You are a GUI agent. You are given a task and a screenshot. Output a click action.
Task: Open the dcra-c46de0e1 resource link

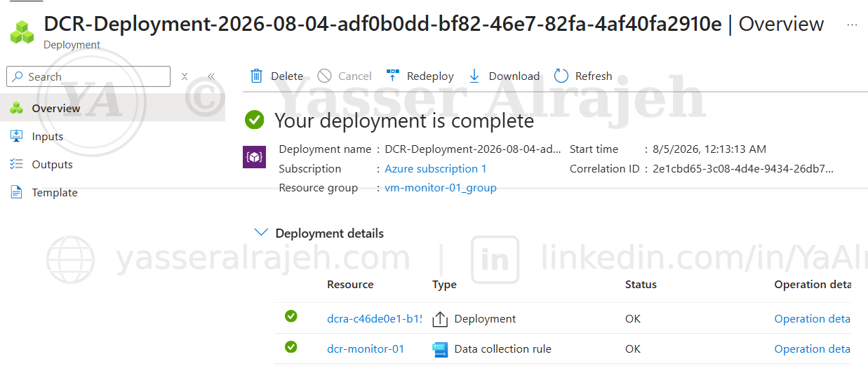pyautogui.click(x=375, y=318)
